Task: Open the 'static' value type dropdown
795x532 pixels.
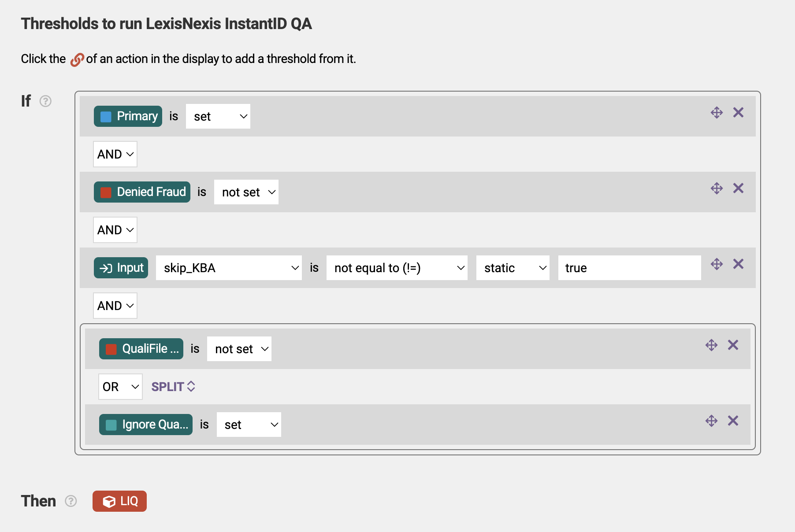Action: click(x=513, y=268)
